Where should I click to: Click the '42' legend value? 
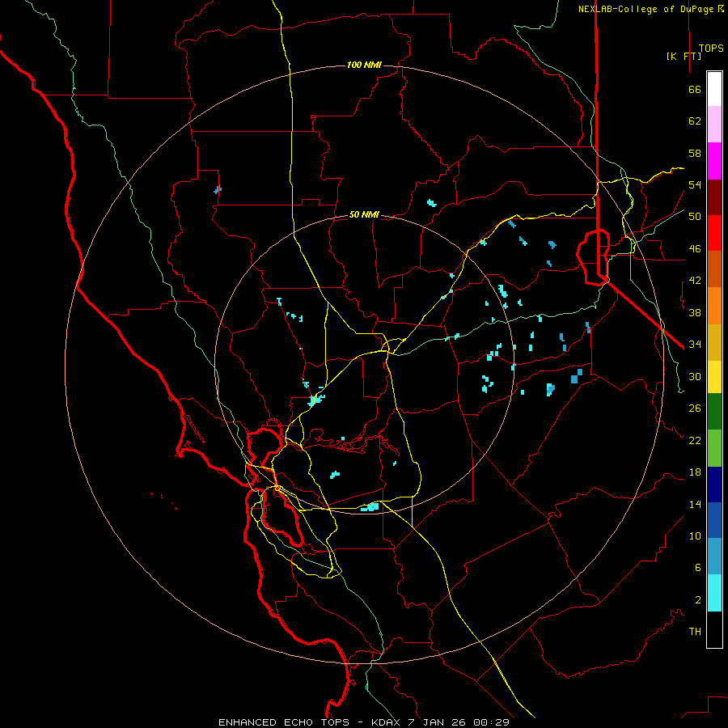(695, 281)
